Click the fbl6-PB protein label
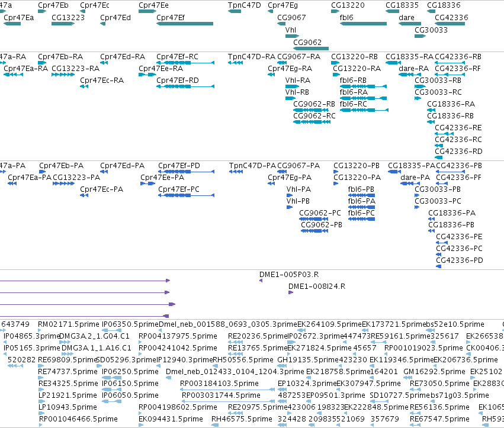Image resolution: width=504 pixels, height=428 pixels. click(361, 189)
